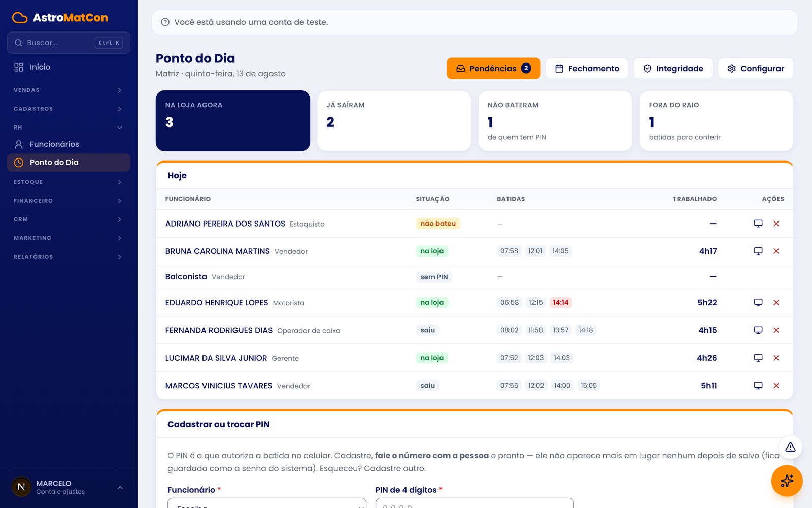
Task: Click the PIN de 4 dígitos field
Action: 475,503
